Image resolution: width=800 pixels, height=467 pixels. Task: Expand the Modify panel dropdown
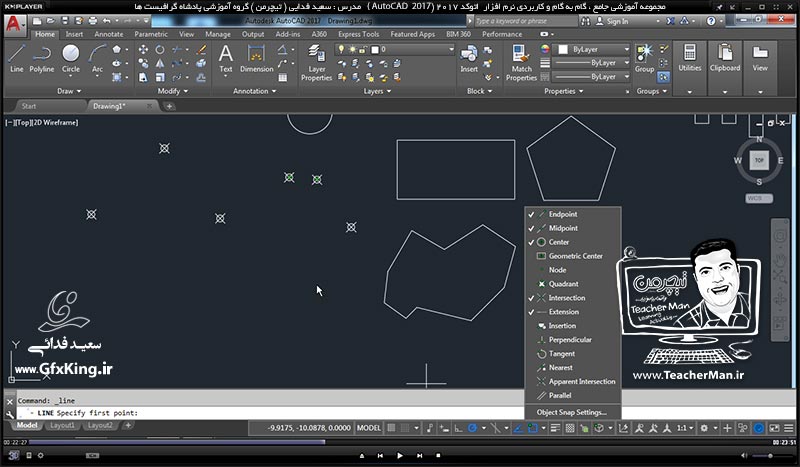(173, 91)
